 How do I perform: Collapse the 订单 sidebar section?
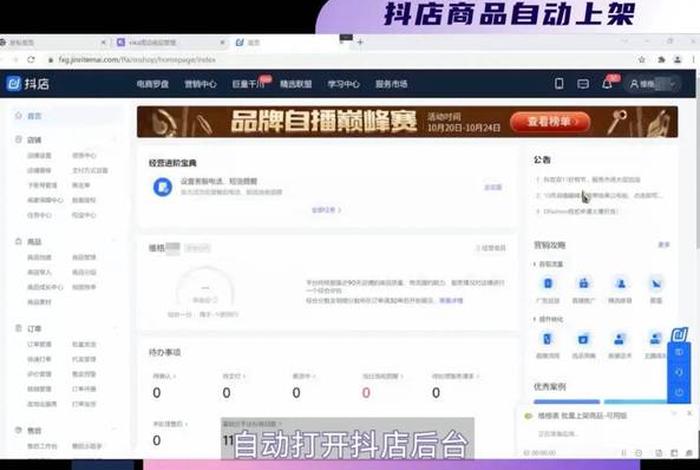point(114,329)
